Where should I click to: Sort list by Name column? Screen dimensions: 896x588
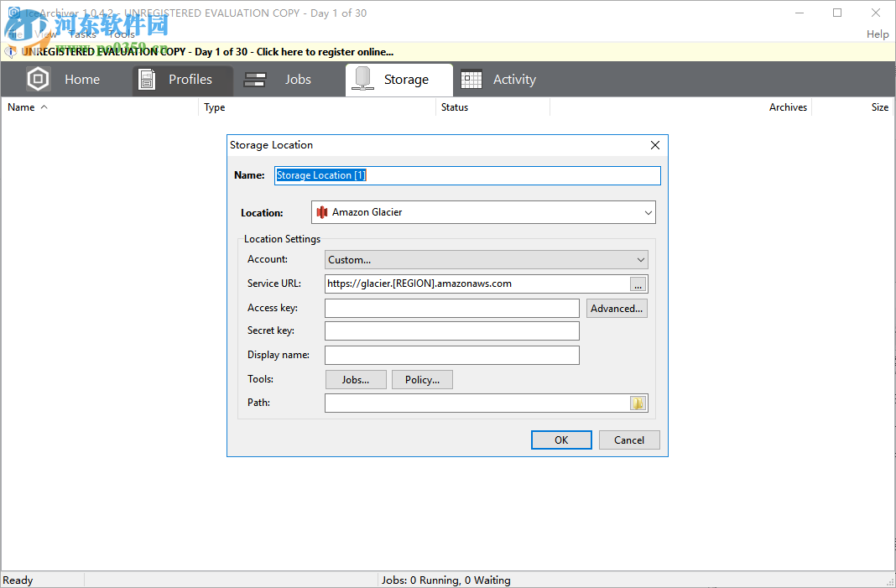pos(100,107)
